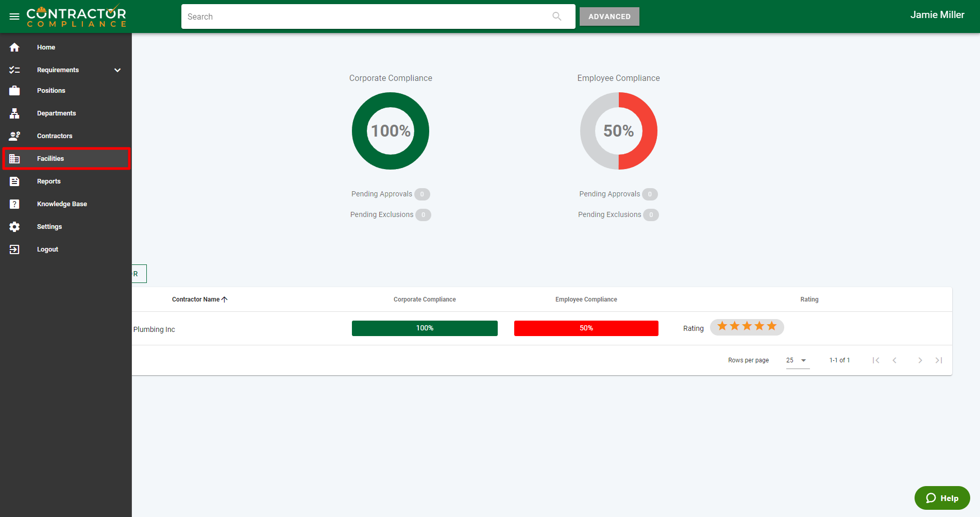Click the Reports document icon
This screenshot has height=517, width=980.
[x=14, y=181]
